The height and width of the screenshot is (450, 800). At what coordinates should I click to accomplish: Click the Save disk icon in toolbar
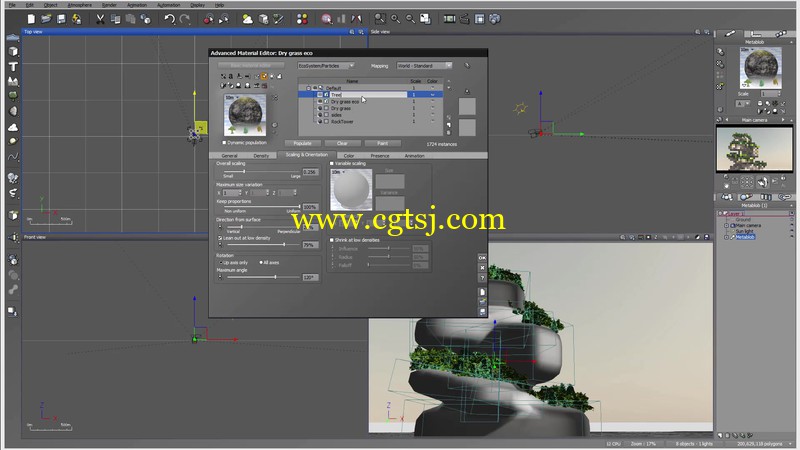coord(61,19)
